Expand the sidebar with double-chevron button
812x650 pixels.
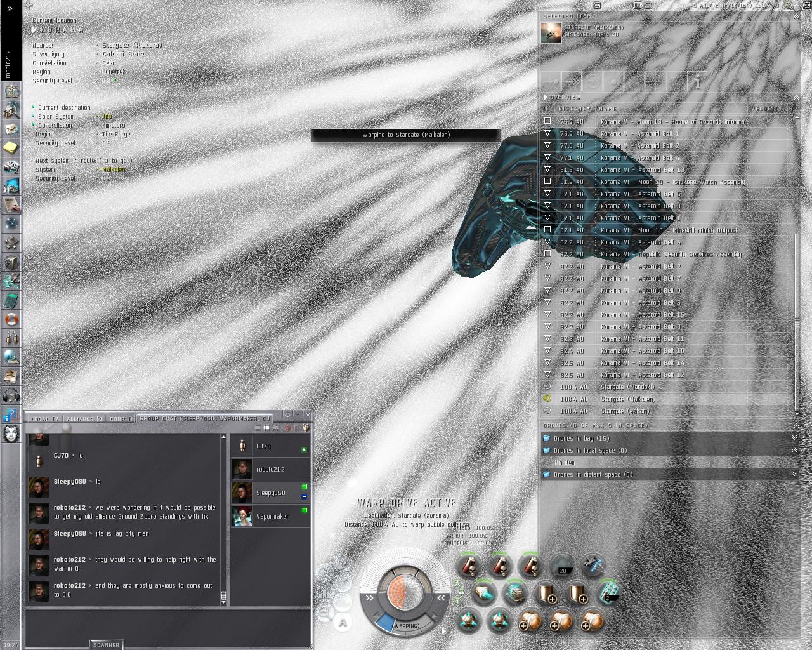[10, 8]
